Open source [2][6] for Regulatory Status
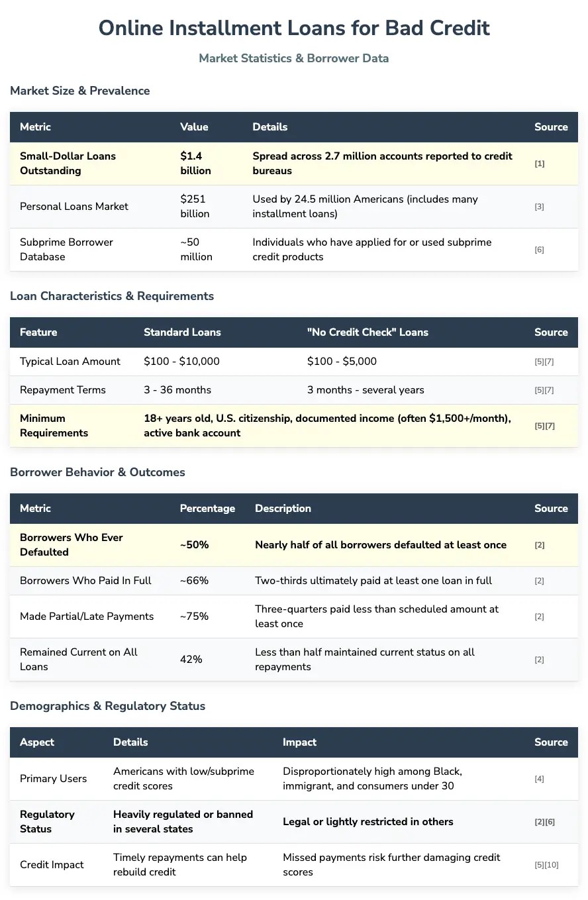Image resolution: width=588 pixels, height=900 pixels. pos(545,822)
